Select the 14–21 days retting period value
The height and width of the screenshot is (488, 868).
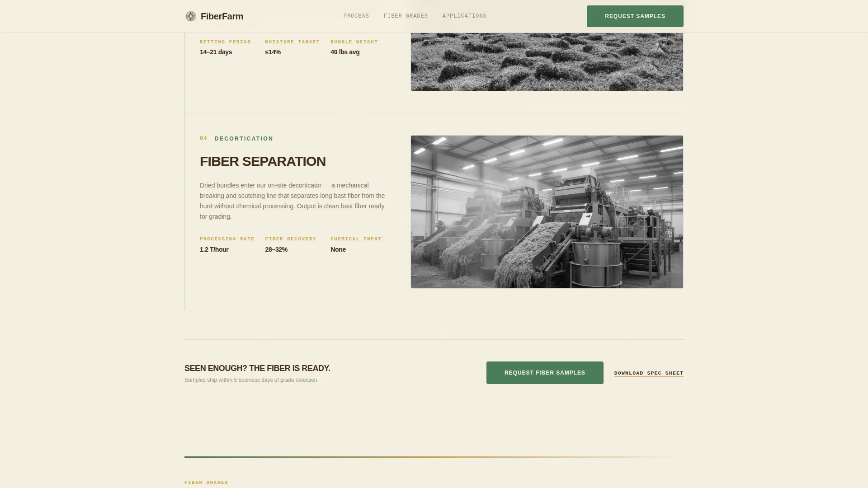click(216, 52)
